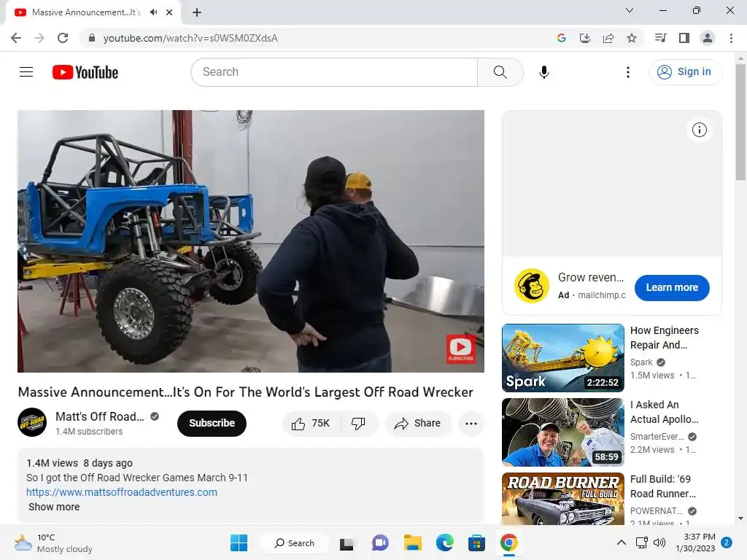The height and width of the screenshot is (560, 747).
Task: Click the install app icon in address bar
Action: click(x=585, y=38)
